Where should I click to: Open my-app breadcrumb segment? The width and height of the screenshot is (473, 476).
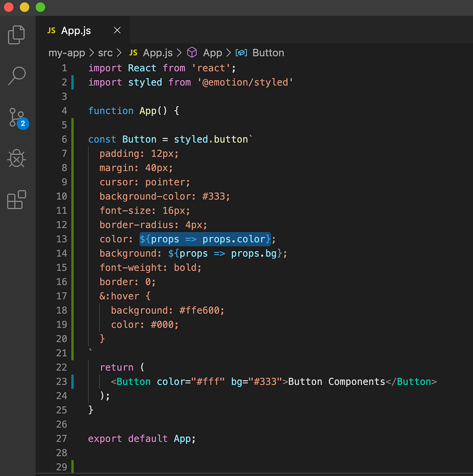pyautogui.click(x=67, y=53)
